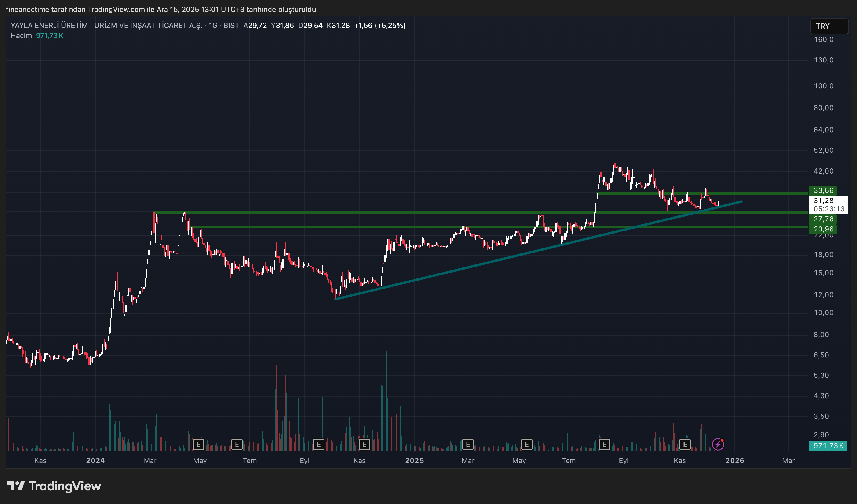857x504 pixels.
Task: Click the Hacim volume indicator label
Action: pos(21,36)
